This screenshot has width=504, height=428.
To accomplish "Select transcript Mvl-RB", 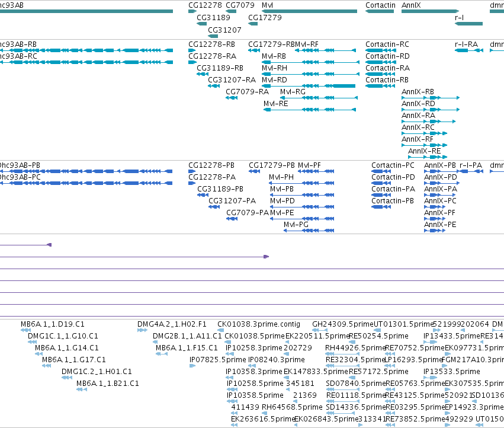I will pyautogui.click(x=310, y=62).
